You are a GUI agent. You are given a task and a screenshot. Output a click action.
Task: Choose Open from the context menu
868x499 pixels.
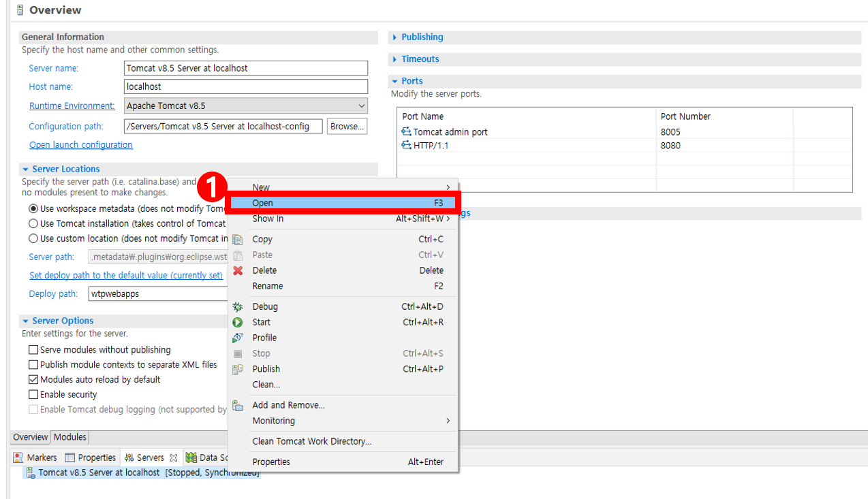[343, 203]
